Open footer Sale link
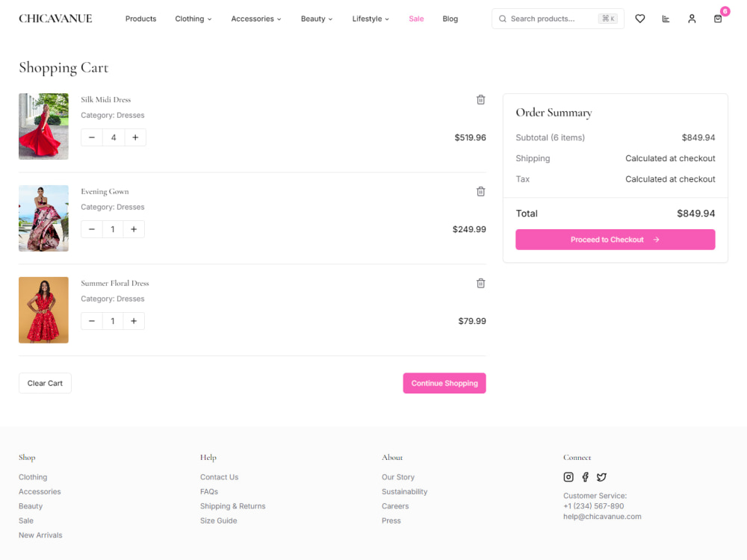Viewport: 747px width, 560px height. pos(25,520)
